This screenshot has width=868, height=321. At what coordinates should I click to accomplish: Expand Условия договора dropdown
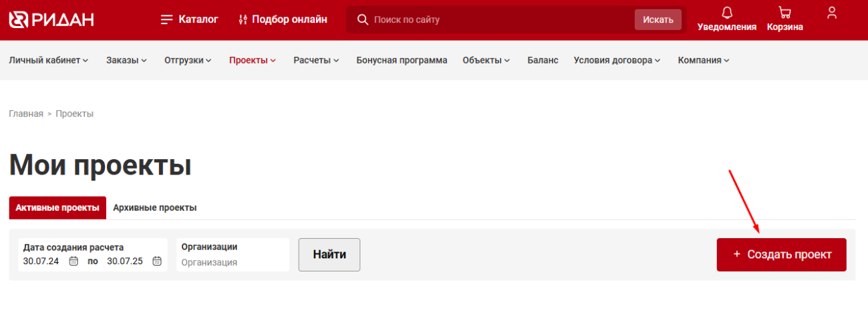click(617, 60)
